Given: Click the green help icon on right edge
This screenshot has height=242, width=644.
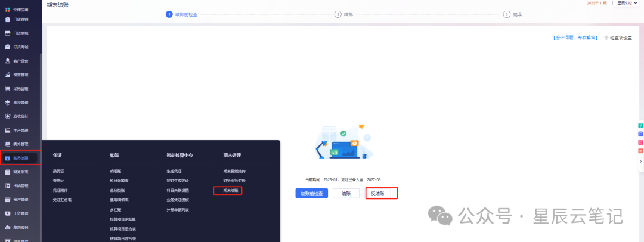Looking at the screenshot, I should (640, 125).
